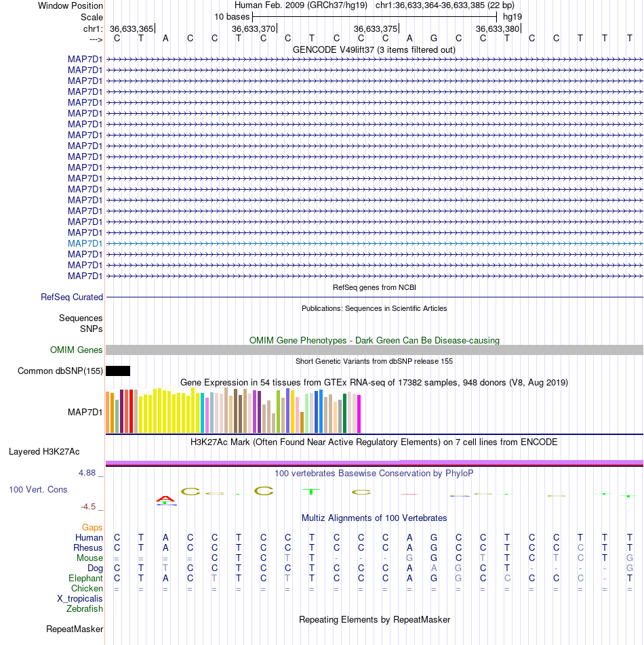The image size is (644, 645).
Task: Click the black Common dbSNP variant block
Action: [118, 371]
